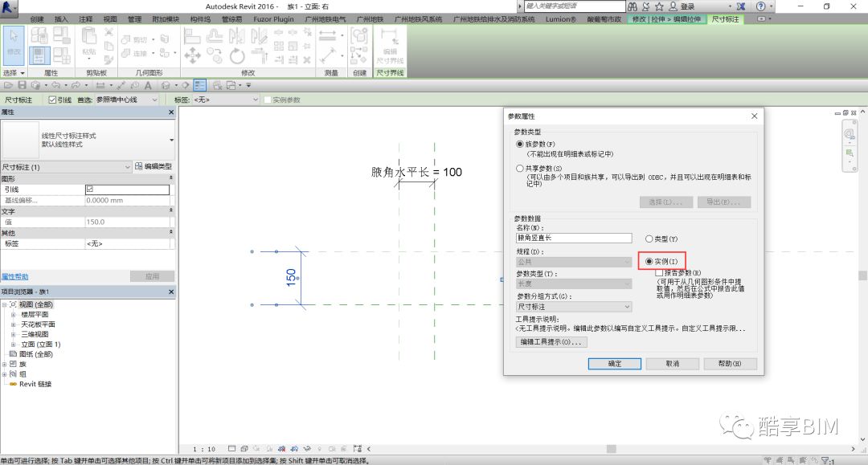
Task: Click the Help button in dialog
Action: click(x=730, y=363)
